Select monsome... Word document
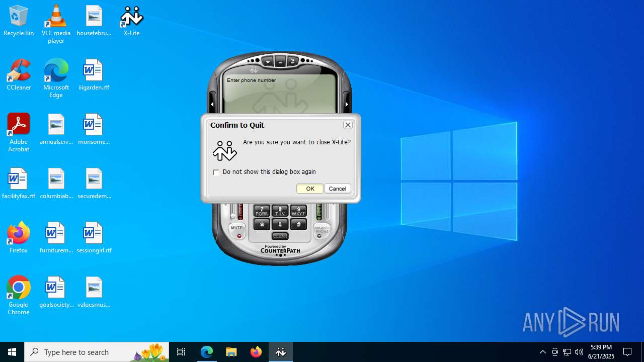644x362 pixels. click(94, 129)
